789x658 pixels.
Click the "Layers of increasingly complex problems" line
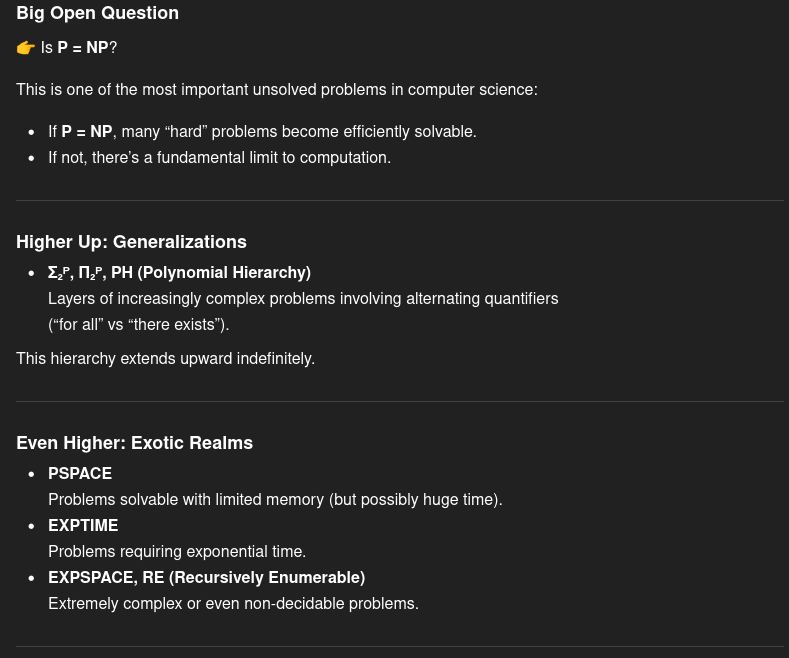[303, 299]
